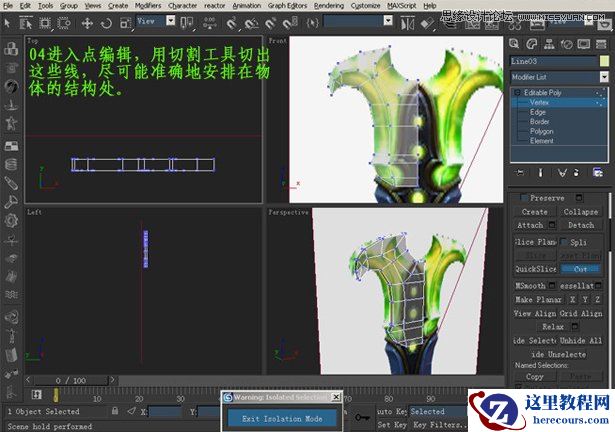Click the Line03 object name field
Screen dimensions: 615x432
pyautogui.click(x=553, y=61)
